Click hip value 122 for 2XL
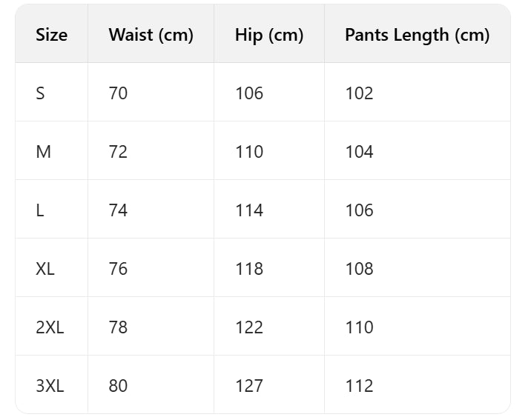The height and width of the screenshot is (420, 531). [x=249, y=327]
